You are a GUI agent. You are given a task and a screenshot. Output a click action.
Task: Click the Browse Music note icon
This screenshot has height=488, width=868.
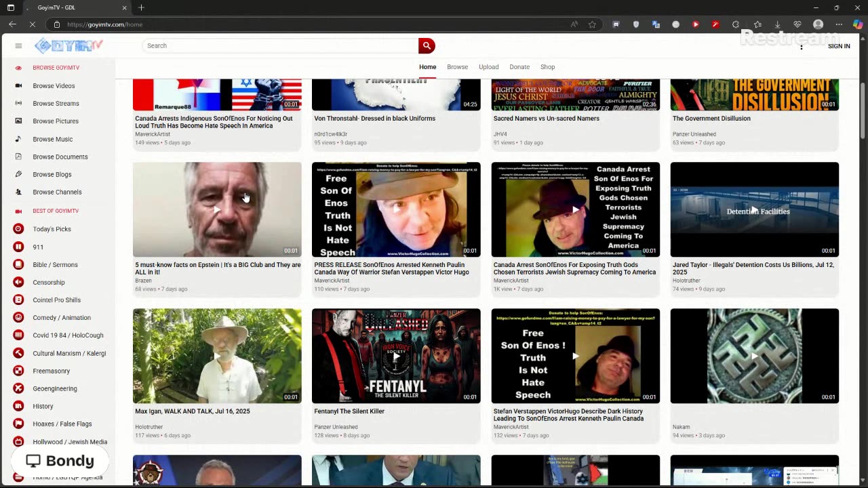tap(18, 139)
